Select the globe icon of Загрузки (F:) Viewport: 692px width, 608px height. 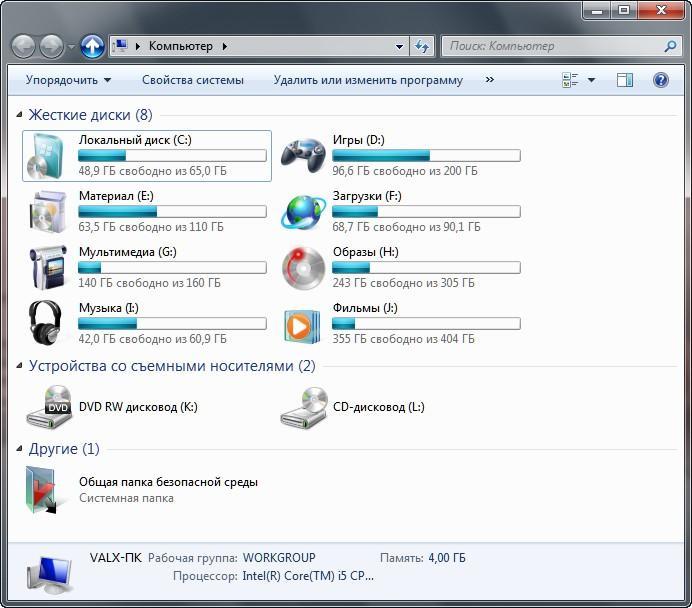(x=303, y=212)
